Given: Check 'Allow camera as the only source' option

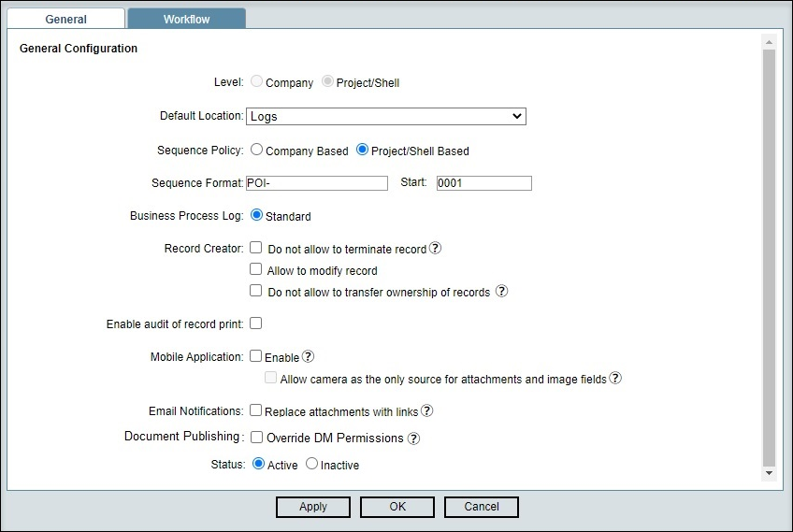Looking at the screenshot, I should [271, 378].
